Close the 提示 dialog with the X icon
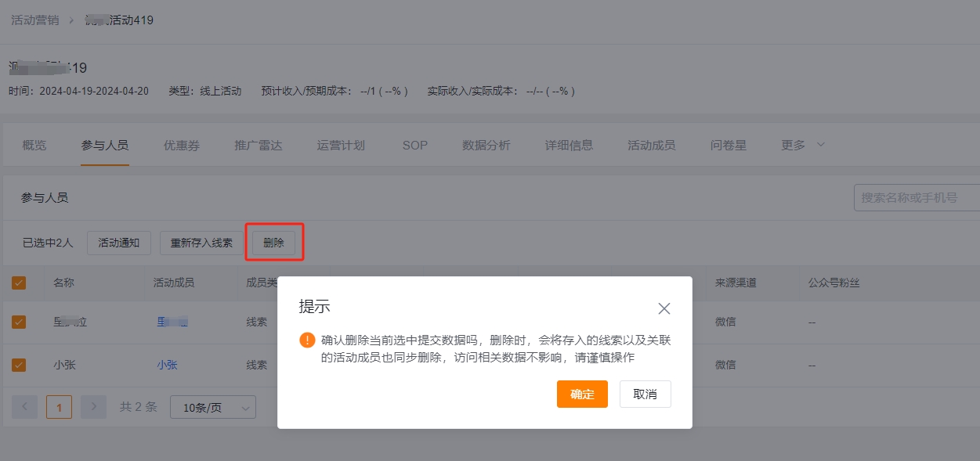The height and width of the screenshot is (461, 980). [x=664, y=308]
